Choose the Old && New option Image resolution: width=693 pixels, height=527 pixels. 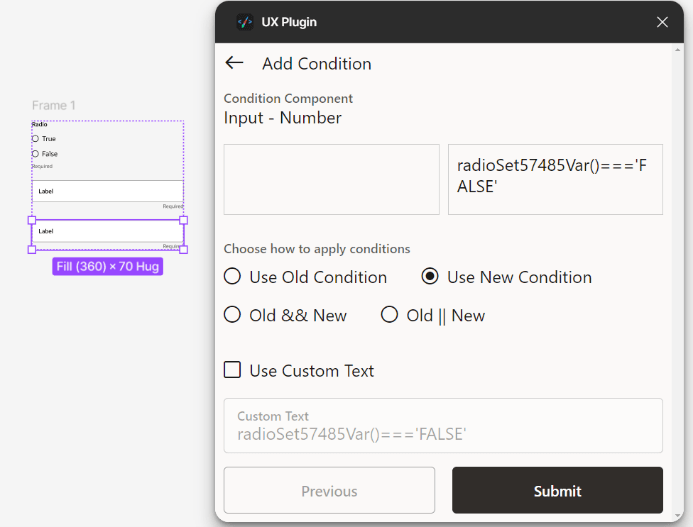coord(233,315)
